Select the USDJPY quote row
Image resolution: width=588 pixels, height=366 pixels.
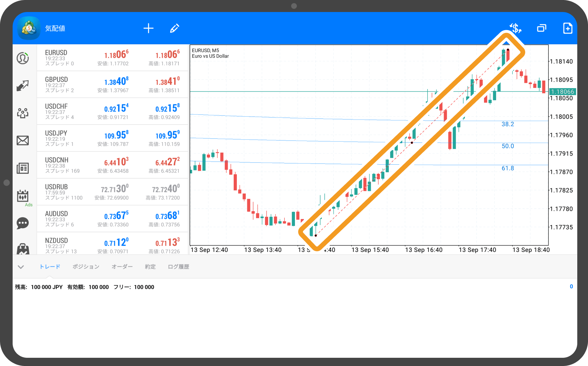click(x=112, y=138)
